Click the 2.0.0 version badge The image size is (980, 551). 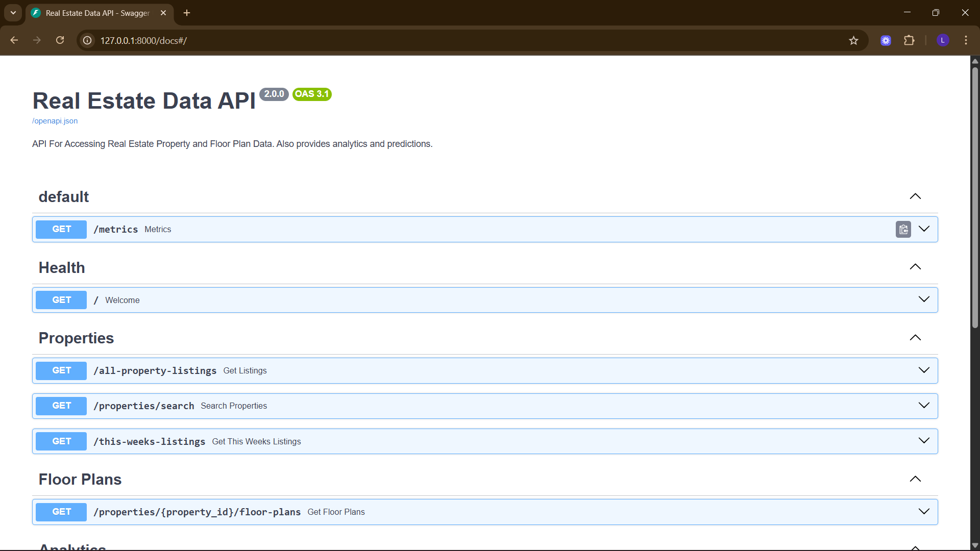pyautogui.click(x=274, y=94)
